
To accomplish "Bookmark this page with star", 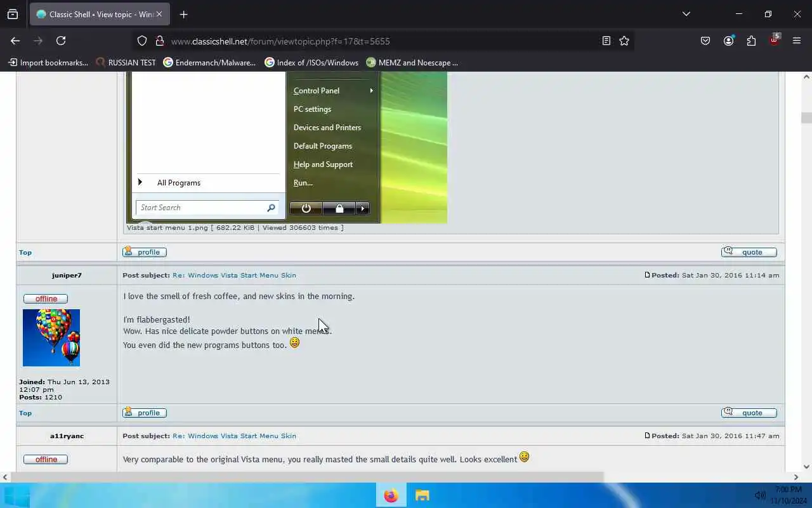I will (x=624, y=41).
